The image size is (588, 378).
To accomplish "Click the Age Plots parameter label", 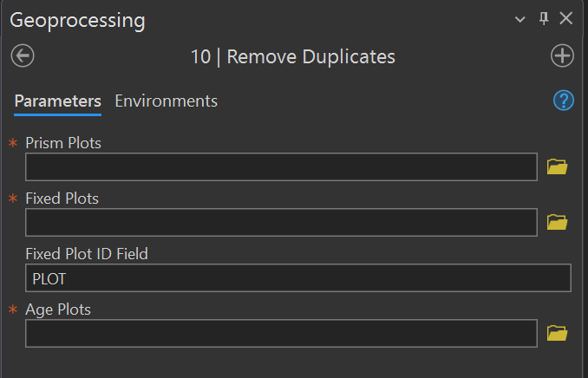I will (58, 309).
